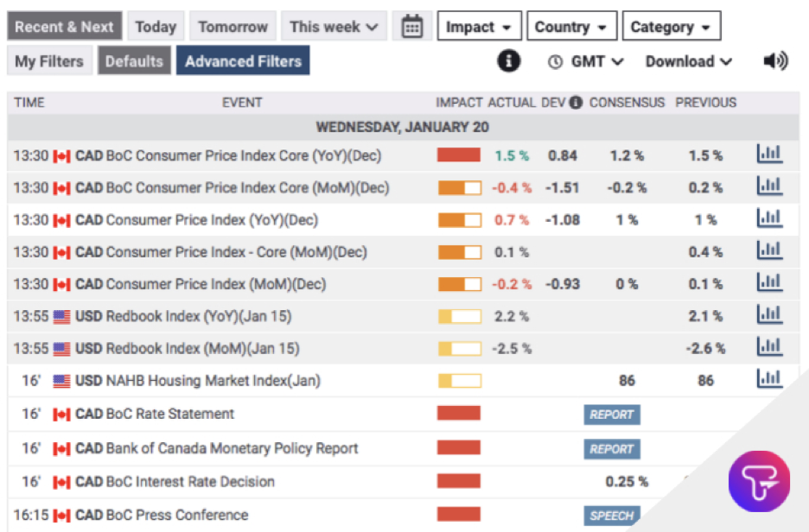Open chart for BoC Consumer Price Index Core (YoY)
This screenshot has height=532, width=809.
pyautogui.click(x=769, y=154)
